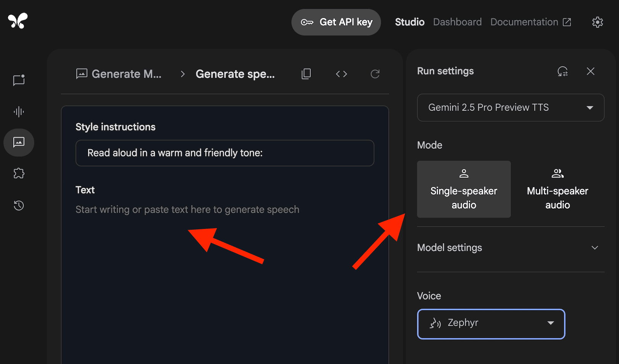619x364 pixels.
Task: Click the external link icon beside Documentation
Action: [567, 22]
